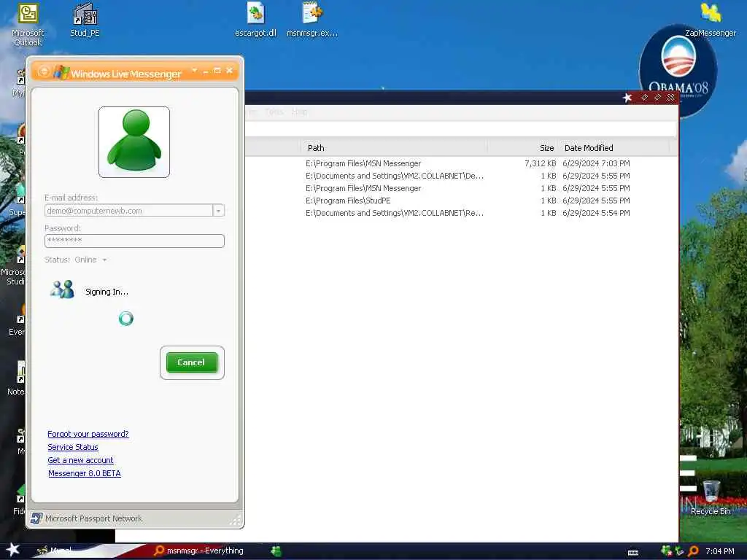Screen dimensions: 747x560
Task: Sort Everything results by Path column
Action: coord(393,148)
